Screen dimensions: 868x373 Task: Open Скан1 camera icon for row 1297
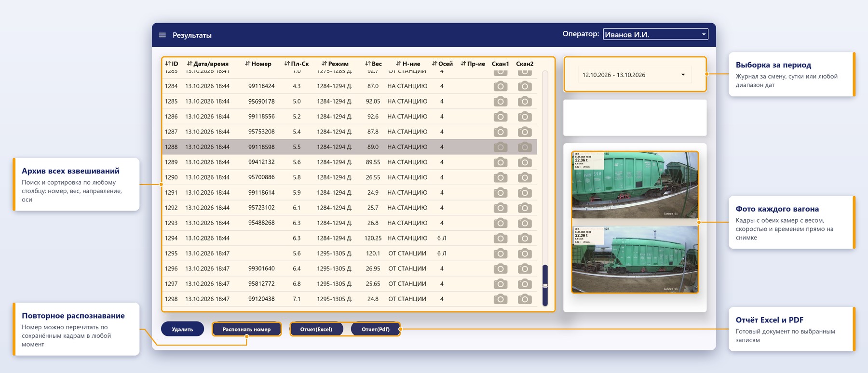pos(501,284)
